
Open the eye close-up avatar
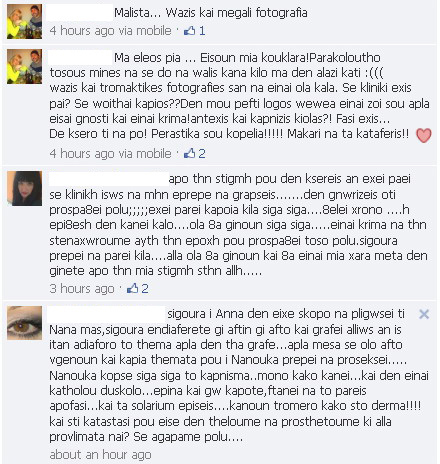[25, 323]
